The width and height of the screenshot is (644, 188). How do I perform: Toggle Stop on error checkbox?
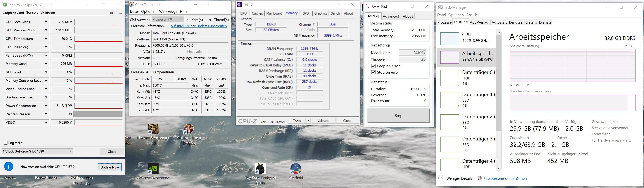(x=373, y=72)
